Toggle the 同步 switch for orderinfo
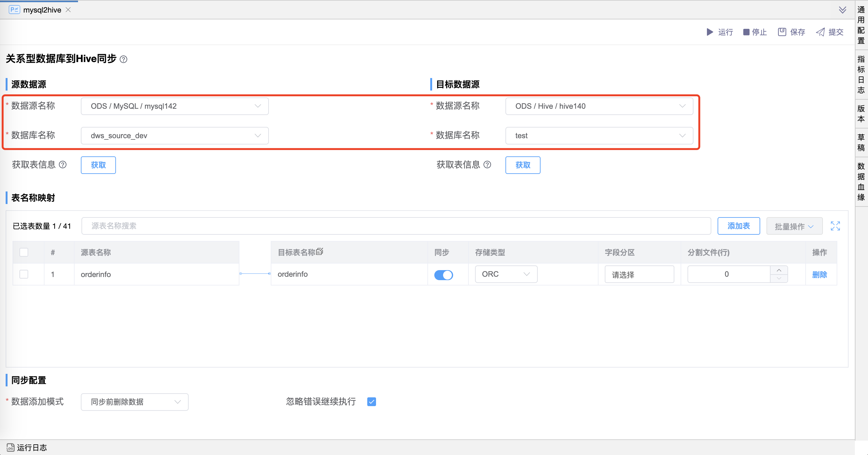 [443, 275]
